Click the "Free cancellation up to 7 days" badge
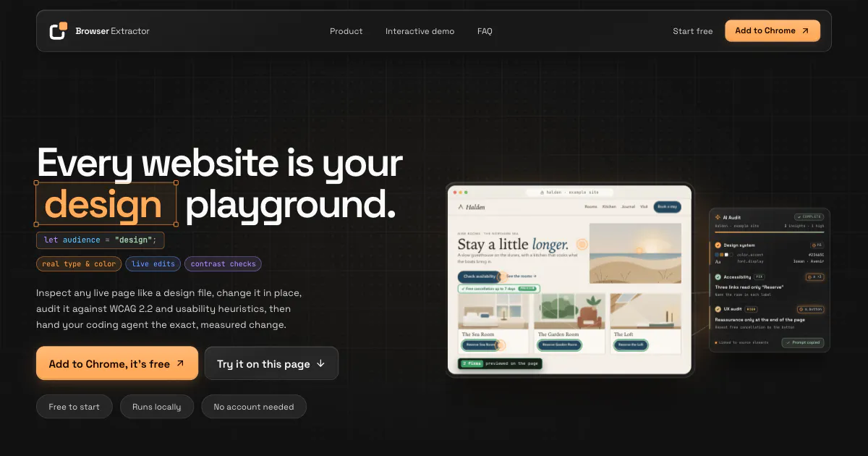This screenshot has width=868, height=456. click(498, 289)
